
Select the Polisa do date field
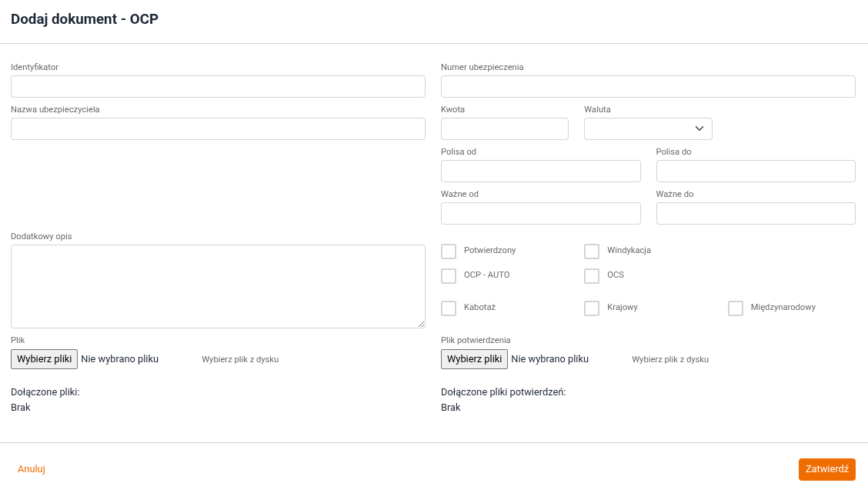point(756,171)
